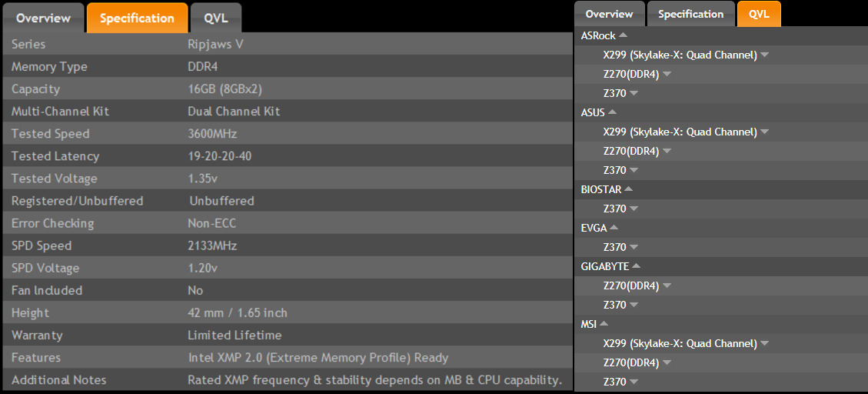Viewport: 868px width, 394px height.
Task: Show Z370 boards under ASUS
Action: (x=634, y=170)
